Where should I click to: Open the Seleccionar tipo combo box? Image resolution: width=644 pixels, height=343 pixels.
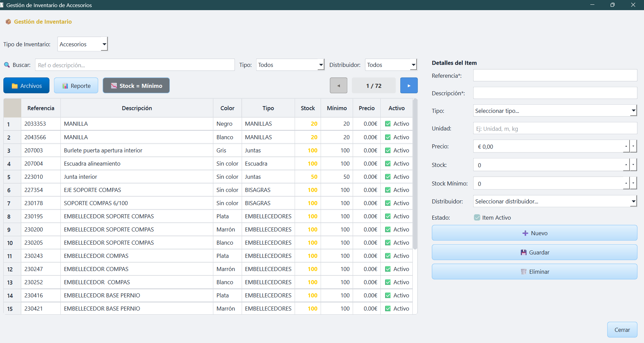click(555, 111)
